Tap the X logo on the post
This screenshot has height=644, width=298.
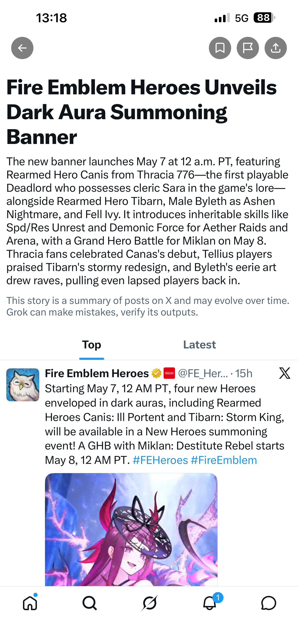pos(285,373)
